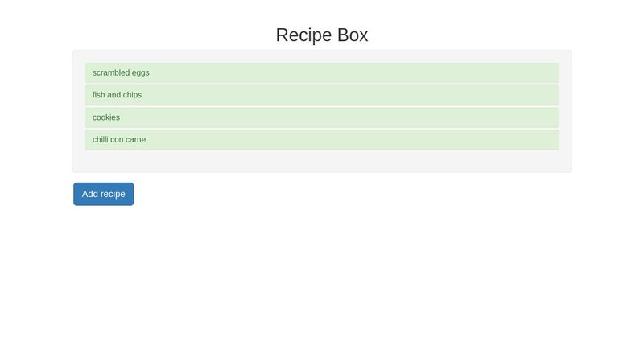Select the 'scrambled eggs' text label

point(121,72)
